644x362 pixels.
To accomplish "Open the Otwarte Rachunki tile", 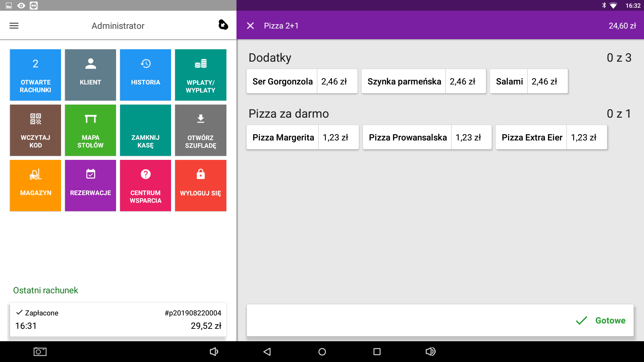I will click(x=36, y=75).
